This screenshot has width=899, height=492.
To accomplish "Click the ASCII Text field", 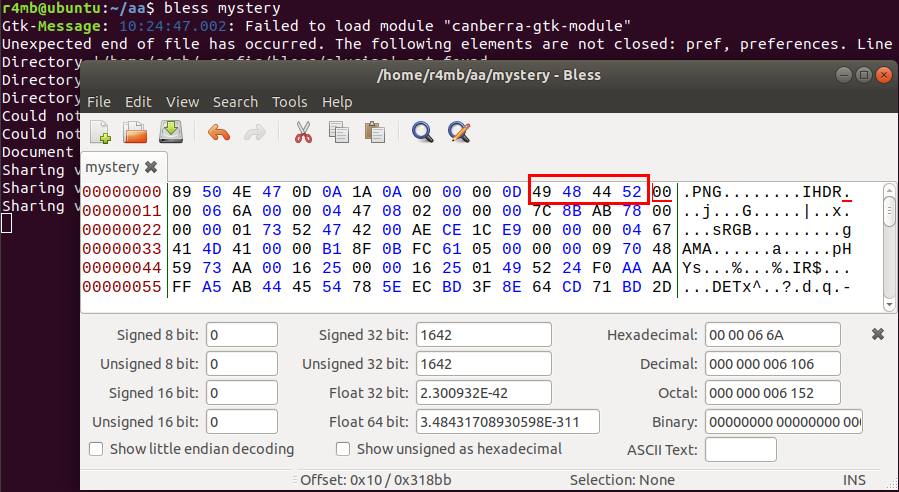I will coord(741,450).
